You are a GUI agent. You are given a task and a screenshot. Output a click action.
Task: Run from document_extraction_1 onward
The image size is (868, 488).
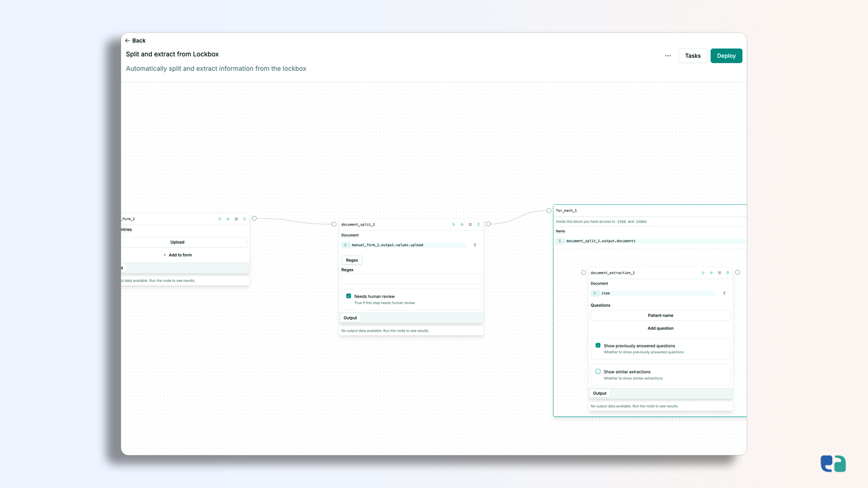(x=712, y=273)
